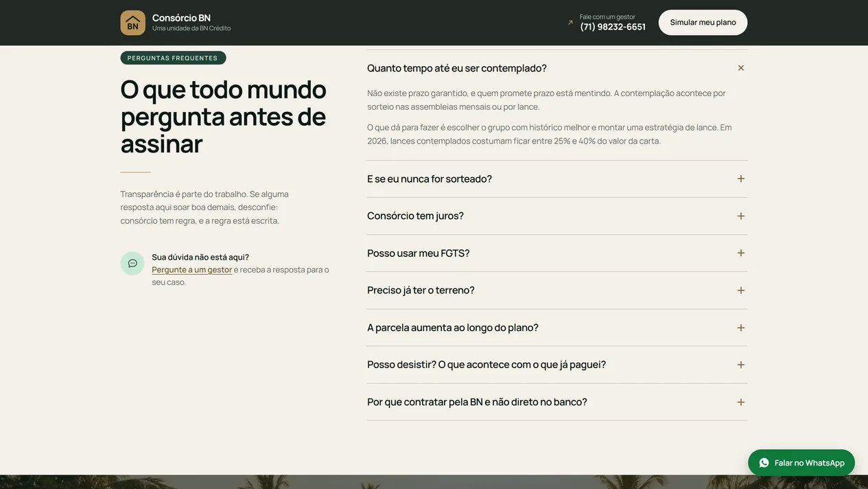The image size is (868, 489).
Task: Expand 'Consórcio tem juros?' question
Action: tap(556, 216)
